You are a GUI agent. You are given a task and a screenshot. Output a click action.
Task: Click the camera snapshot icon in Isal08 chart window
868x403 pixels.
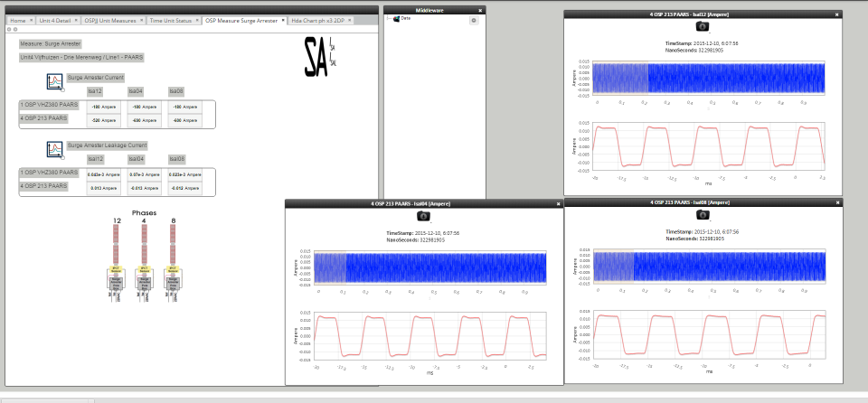click(701, 215)
